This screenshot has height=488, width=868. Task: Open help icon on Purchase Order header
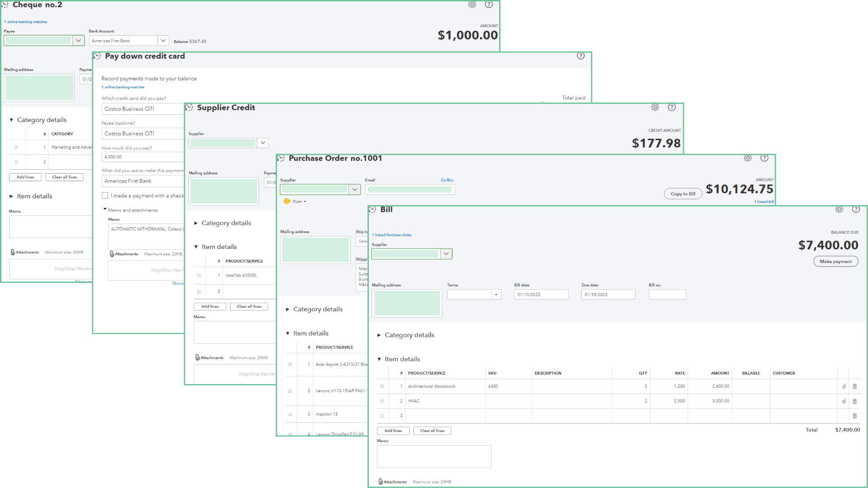click(x=764, y=158)
